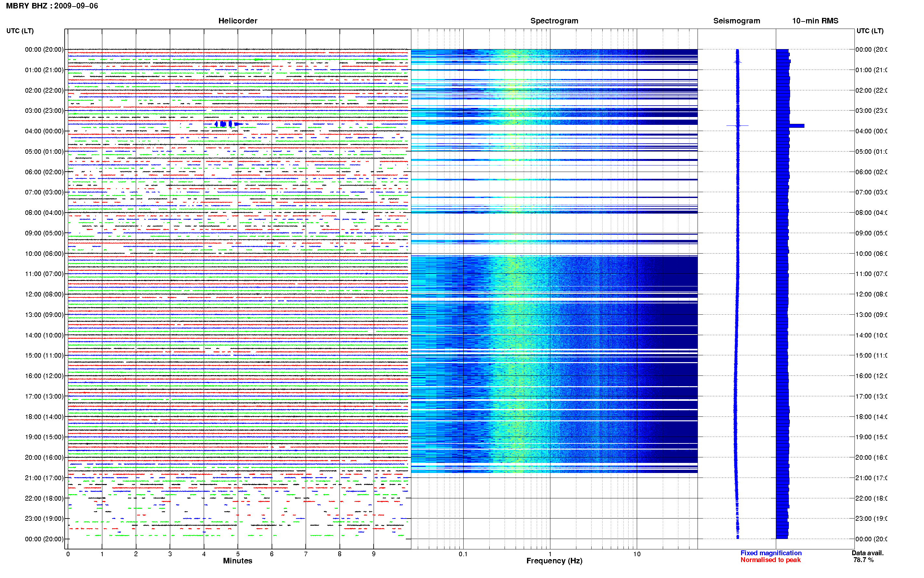Viewport: 924px width, 578px height.
Task: Click the seismogram spike near 03:45
Action: [x=737, y=125]
